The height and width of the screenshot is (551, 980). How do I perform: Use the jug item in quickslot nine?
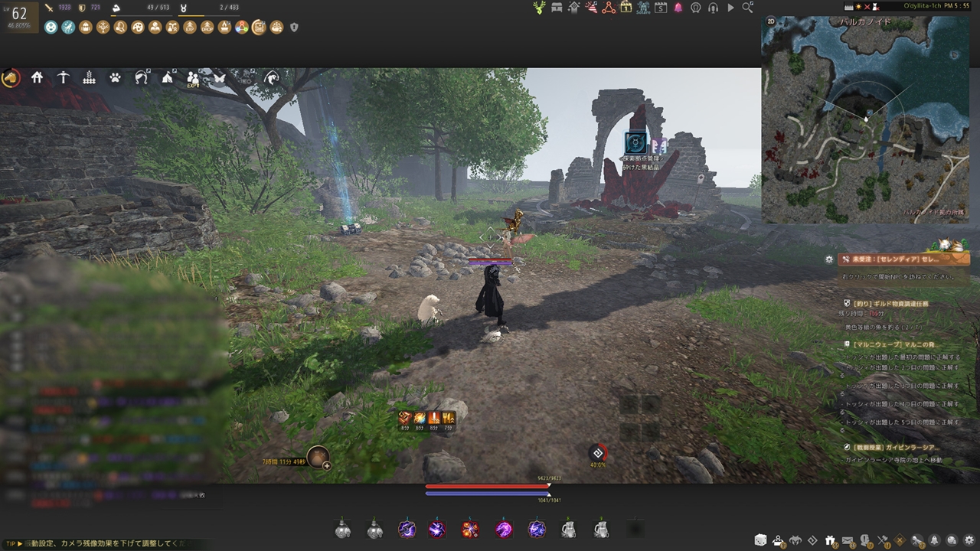click(602, 529)
